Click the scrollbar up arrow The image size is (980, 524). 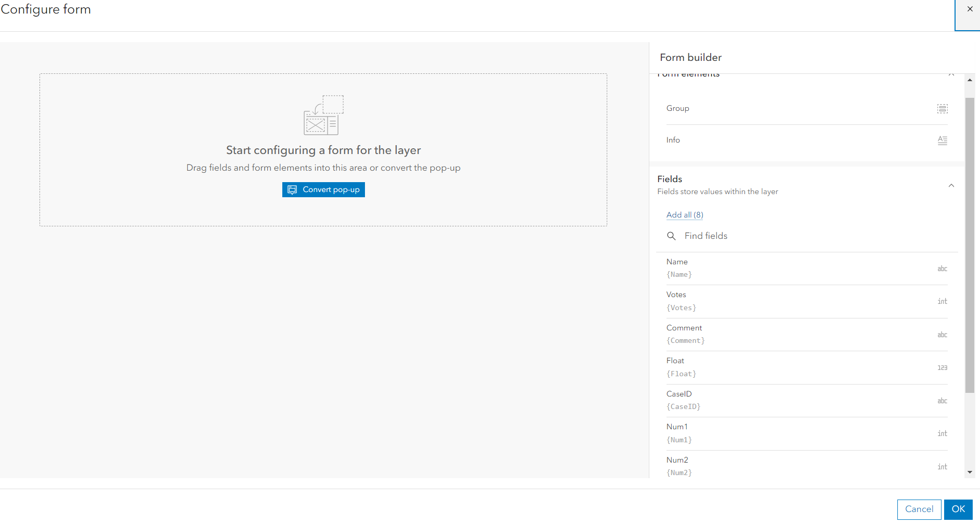(x=970, y=80)
